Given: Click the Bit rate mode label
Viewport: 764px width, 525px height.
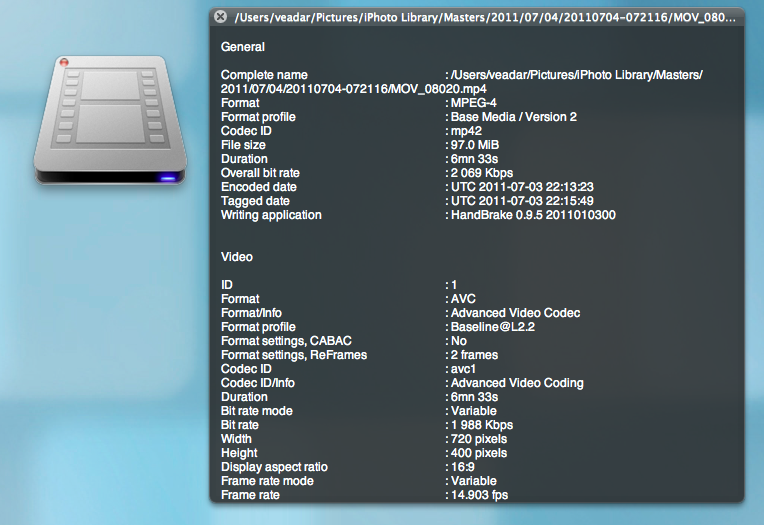Looking at the screenshot, I should pyautogui.click(x=257, y=411).
